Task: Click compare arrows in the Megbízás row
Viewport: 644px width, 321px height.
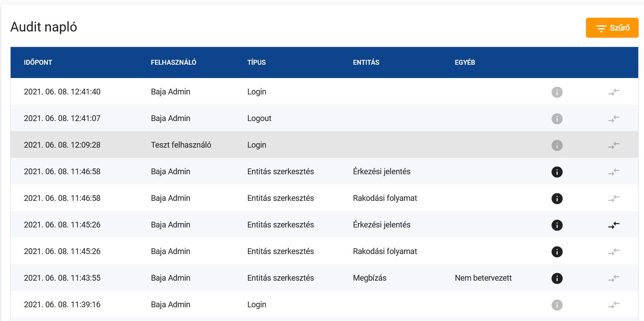Action: pyautogui.click(x=613, y=278)
